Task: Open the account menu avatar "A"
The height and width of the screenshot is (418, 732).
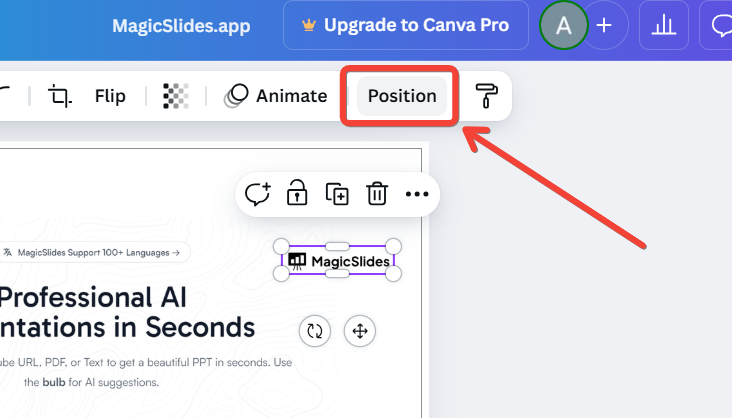Action: pos(563,26)
